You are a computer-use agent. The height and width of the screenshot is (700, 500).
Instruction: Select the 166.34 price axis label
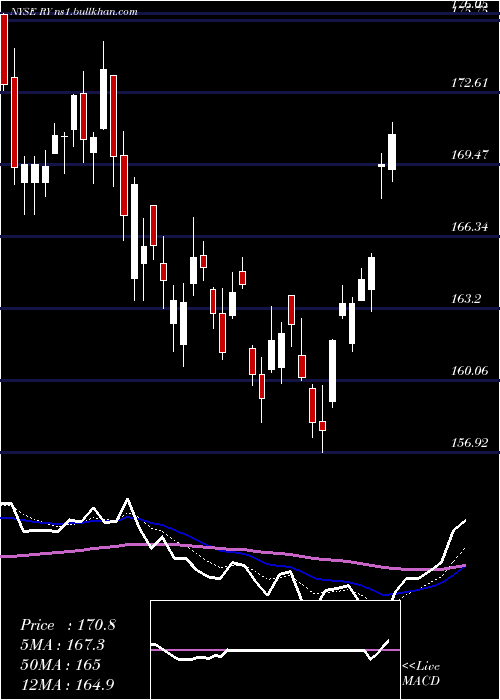coord(469,226)
